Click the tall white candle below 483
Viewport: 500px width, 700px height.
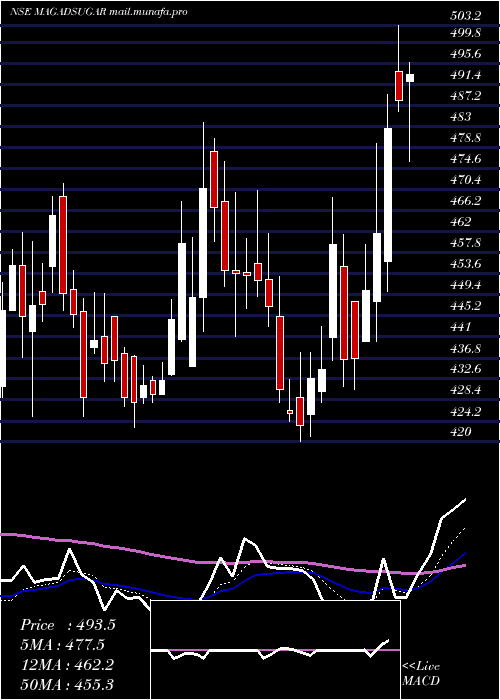[x=388, y=195]
